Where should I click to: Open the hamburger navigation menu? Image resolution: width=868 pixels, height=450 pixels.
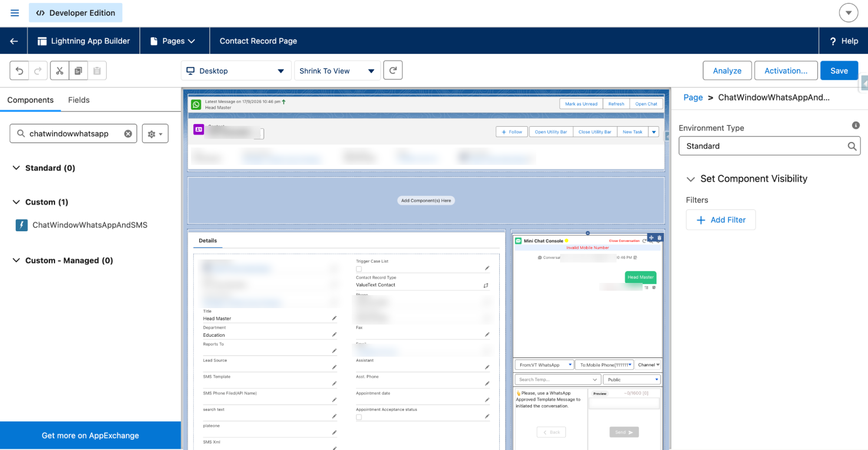pyautogui.click(x=15, y=13)
